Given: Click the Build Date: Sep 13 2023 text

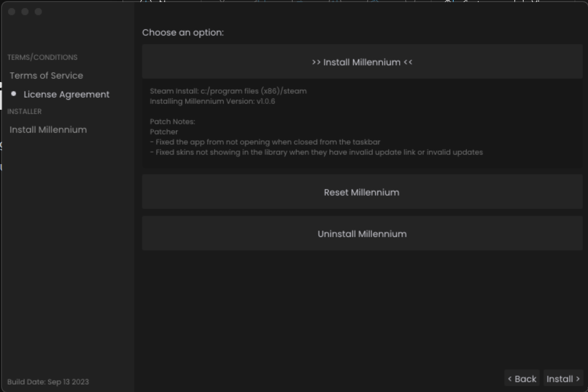Looking at the screenshot, I should click(x=48, y=382).
